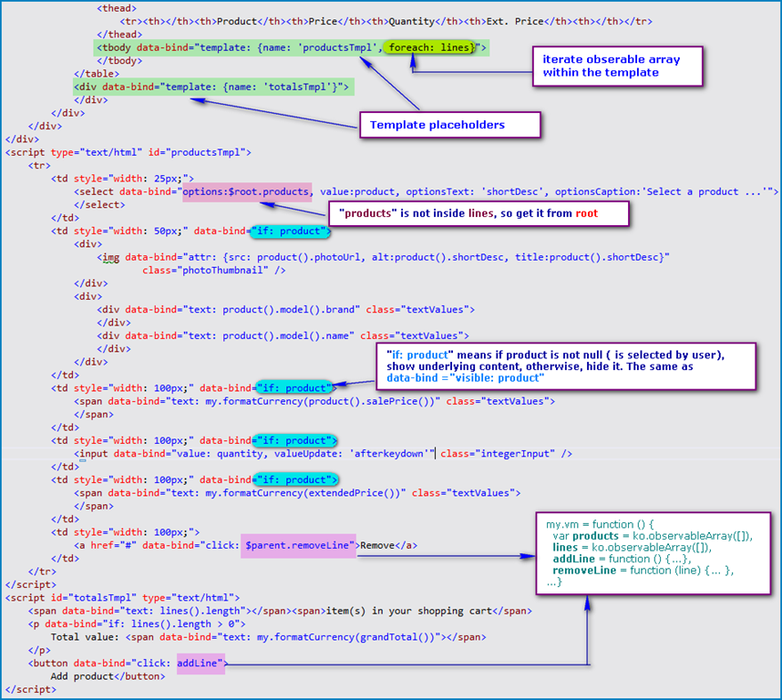
Task: Click the div binding for 'totalsTmpl' template
Action: [211, 87]
